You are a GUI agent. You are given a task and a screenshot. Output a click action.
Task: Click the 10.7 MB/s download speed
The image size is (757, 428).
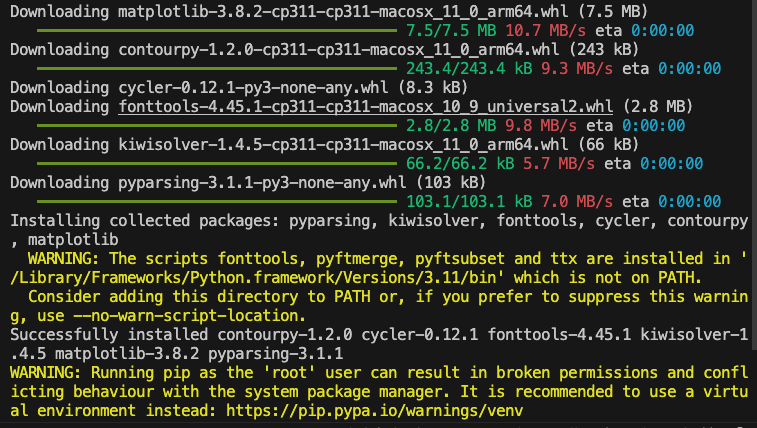tap(546, 31)
